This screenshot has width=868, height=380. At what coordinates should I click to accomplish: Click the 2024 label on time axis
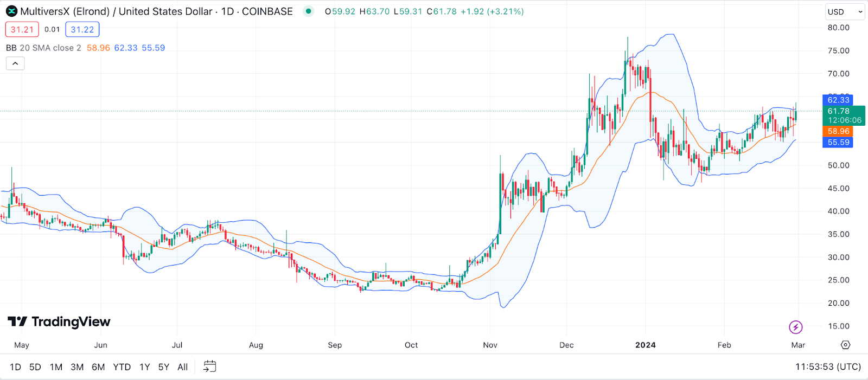646,345
